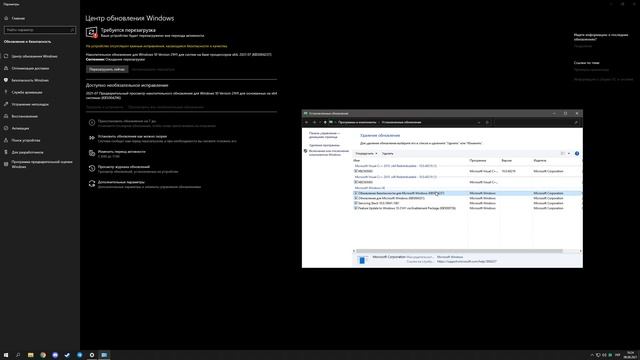Click Включение или отключение компонентов Windows link
640x360 pixels.
[x=329, y=153]
